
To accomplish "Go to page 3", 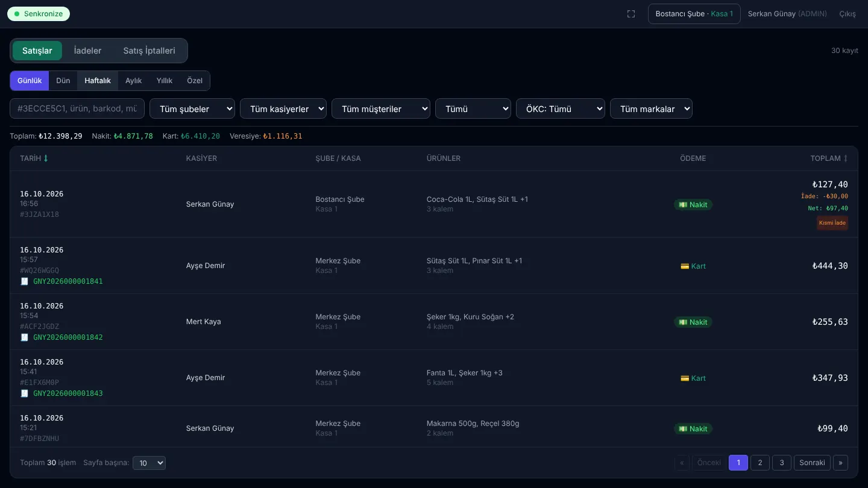I will click(x=782, y=463).
